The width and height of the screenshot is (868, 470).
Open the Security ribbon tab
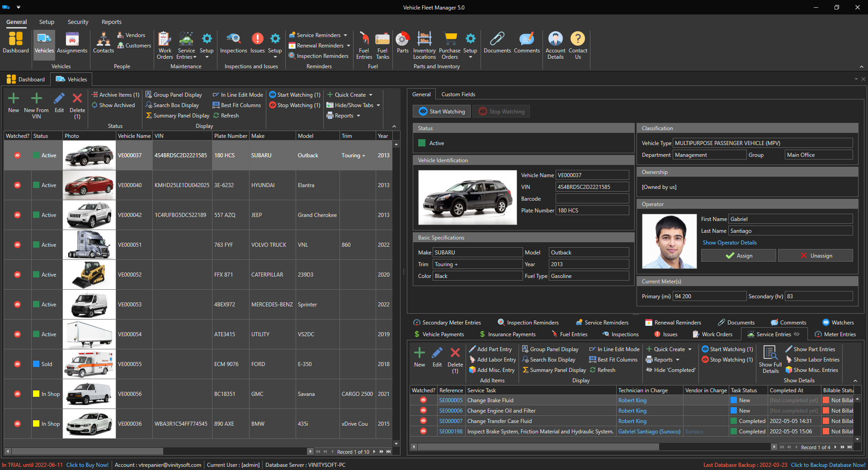[77, 22]
